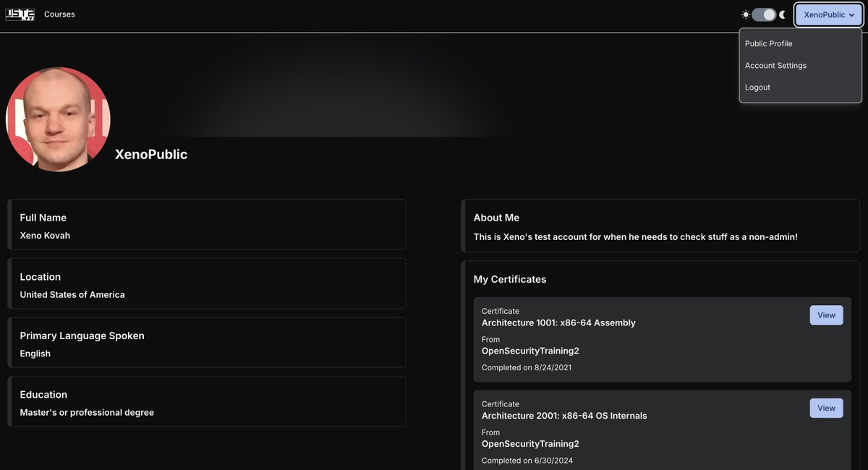Click 'Completed on 6/30/2024' text
The height and width of the screenshot is (470, 868).
(527, 461)
